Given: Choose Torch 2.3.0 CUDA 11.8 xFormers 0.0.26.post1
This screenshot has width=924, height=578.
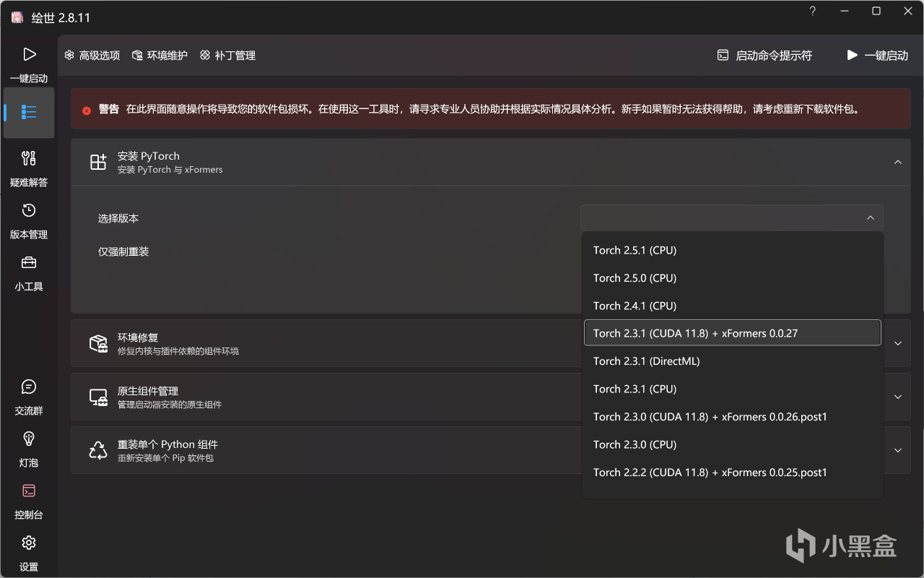Looking at the screenshot, I should point(732,417).
